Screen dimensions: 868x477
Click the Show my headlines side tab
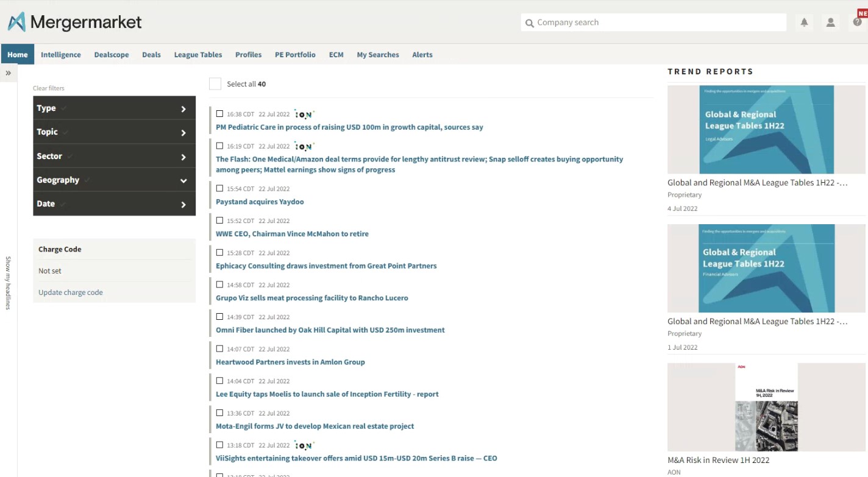(x=8, y=283)
